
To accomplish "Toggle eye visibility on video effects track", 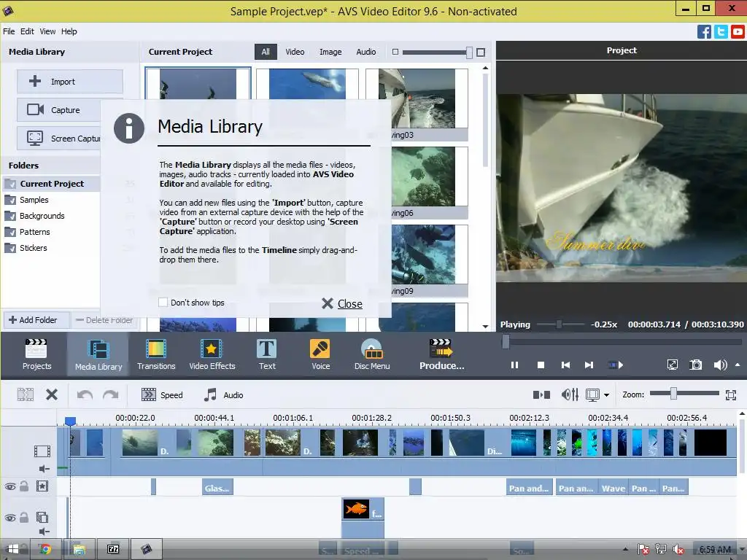I will pos(10,486).
